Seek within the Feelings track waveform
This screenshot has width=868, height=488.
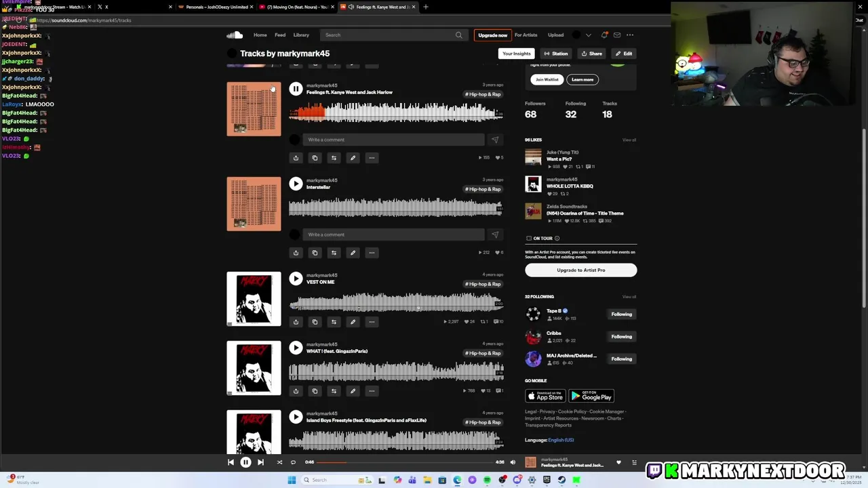(x=396, y=113)
